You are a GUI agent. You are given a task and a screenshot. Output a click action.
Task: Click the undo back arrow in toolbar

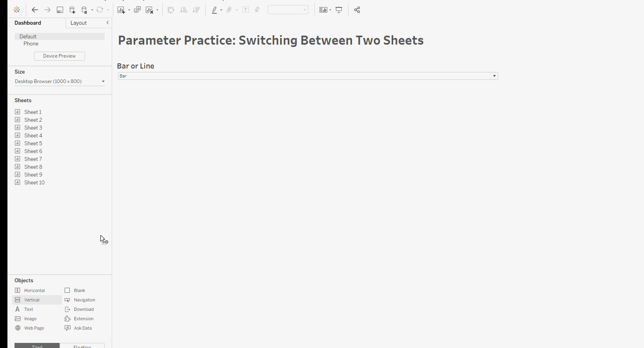[35, 10]
